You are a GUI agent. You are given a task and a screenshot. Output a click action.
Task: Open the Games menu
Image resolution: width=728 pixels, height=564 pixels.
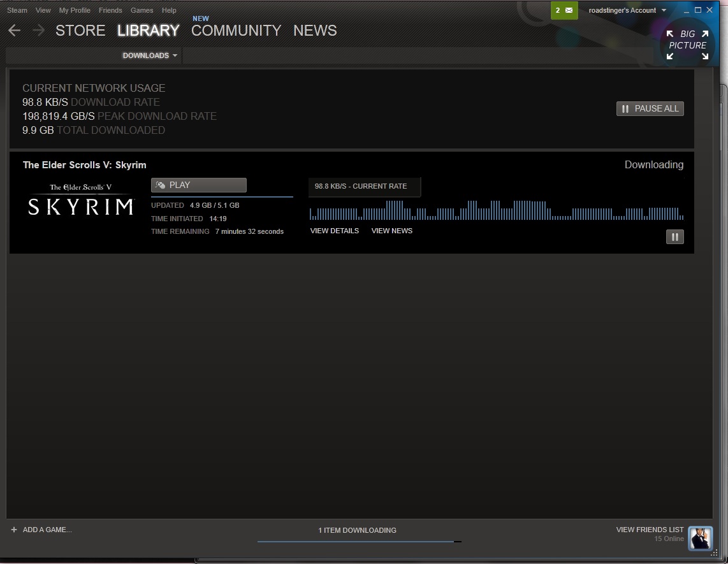(x=142, y=10)
